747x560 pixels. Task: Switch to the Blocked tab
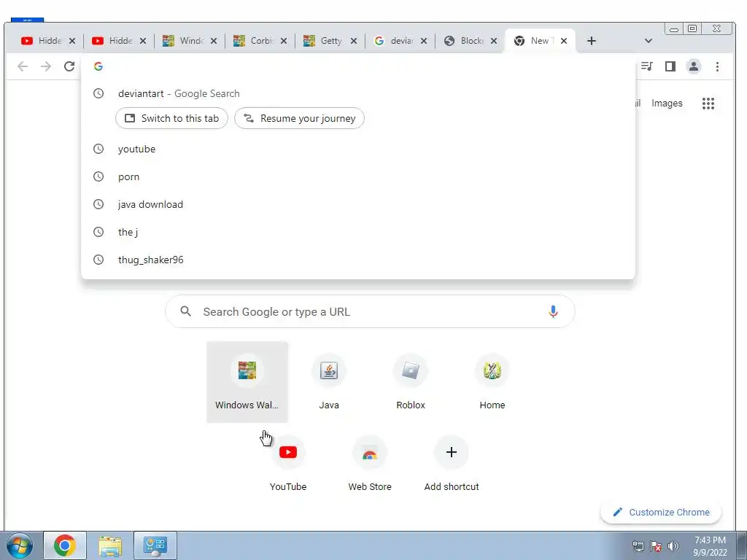[469, 41]
